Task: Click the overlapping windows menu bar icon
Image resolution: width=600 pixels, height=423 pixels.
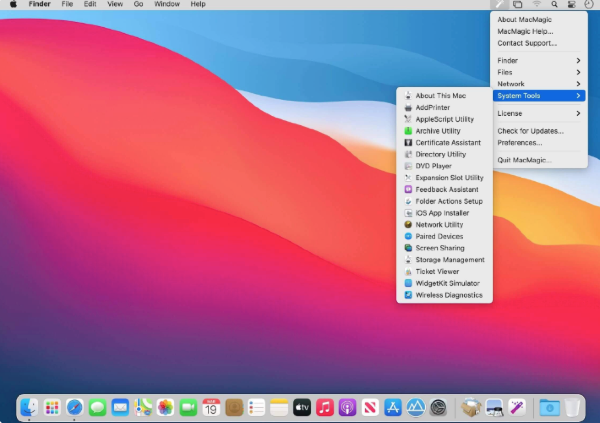Action: click(x=517, y=4)
